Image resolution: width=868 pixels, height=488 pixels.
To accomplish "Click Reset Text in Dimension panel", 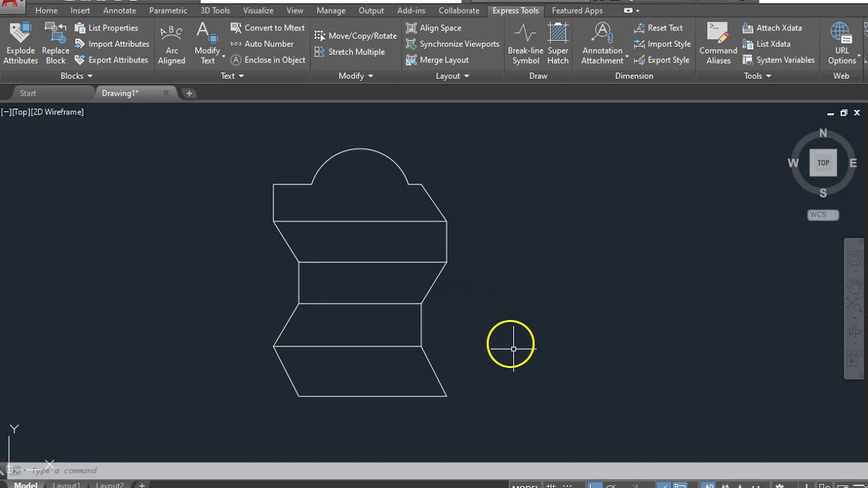I will tap(658, 28).
